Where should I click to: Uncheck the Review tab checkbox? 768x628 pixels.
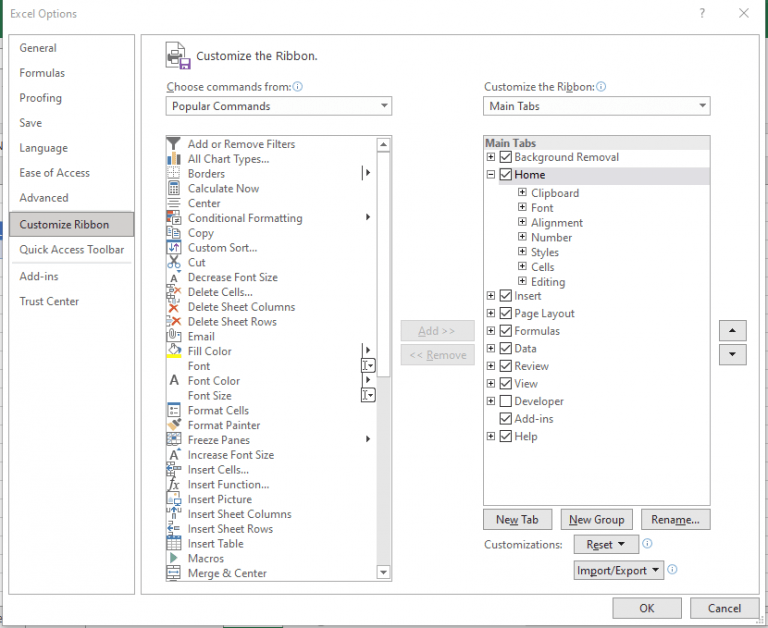[505, 366]
